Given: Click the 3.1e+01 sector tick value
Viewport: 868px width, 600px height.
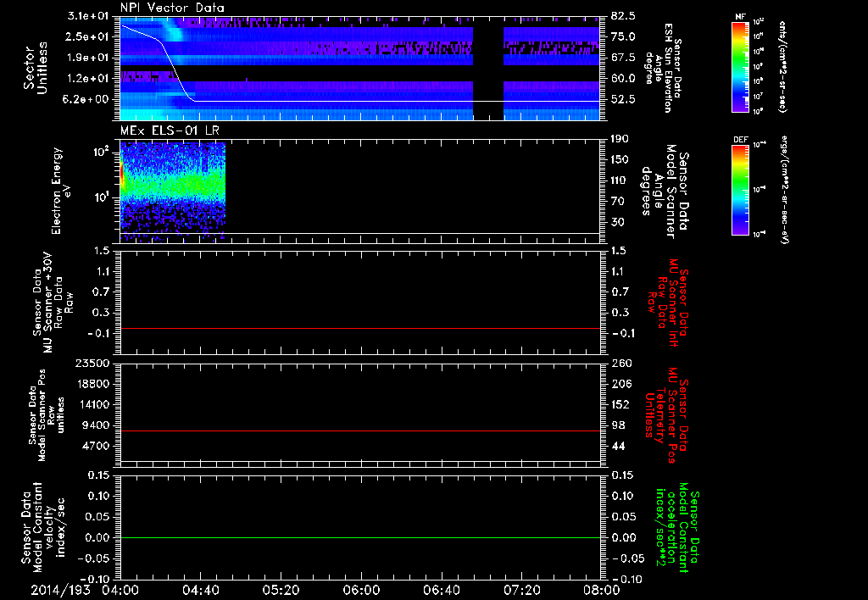Looking at the screenshot, I should click(x=88, y=16).
